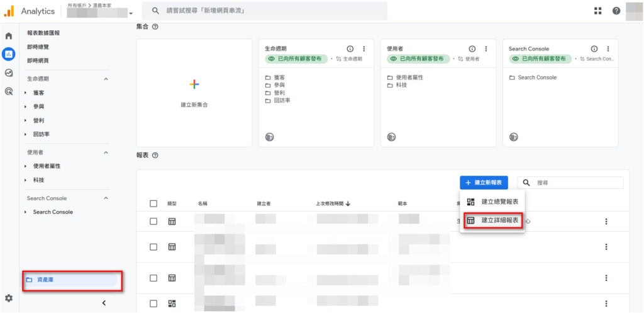Click info icon on Search Console card
This screenshot has height=313, width=644.
point(594,49)
